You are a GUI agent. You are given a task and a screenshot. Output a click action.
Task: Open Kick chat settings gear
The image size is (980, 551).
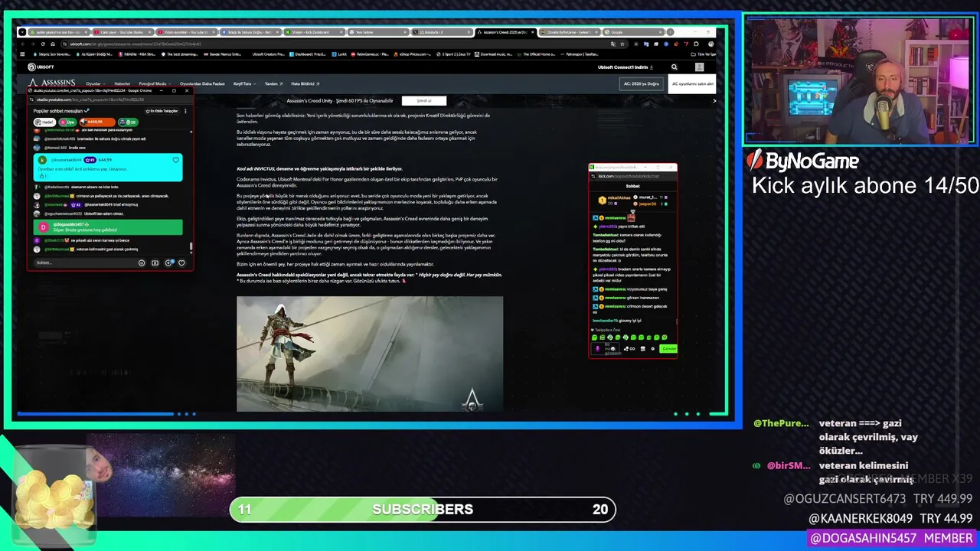[x=652, y=348]
